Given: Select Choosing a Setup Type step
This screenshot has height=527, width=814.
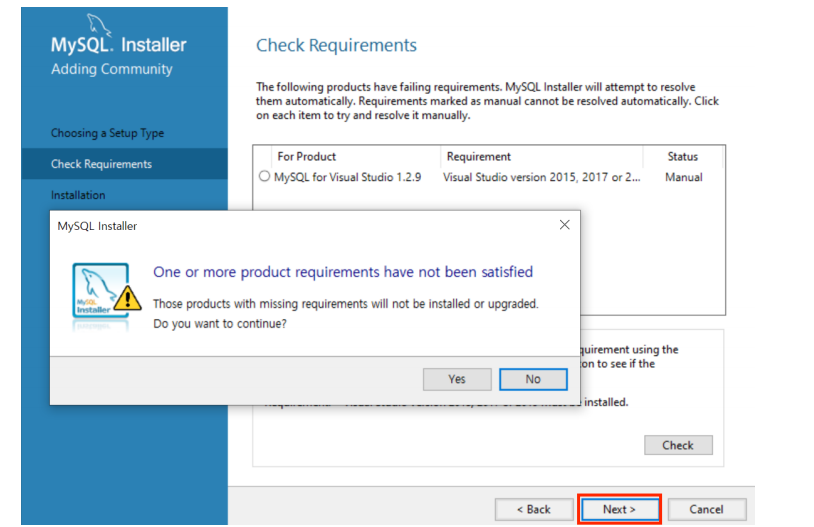Looking at the screenshot, I should point(107,133).
